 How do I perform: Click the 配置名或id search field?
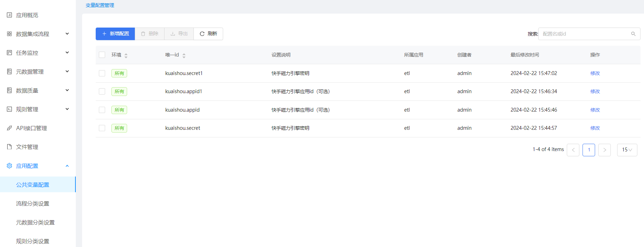[x=585, y=34]
